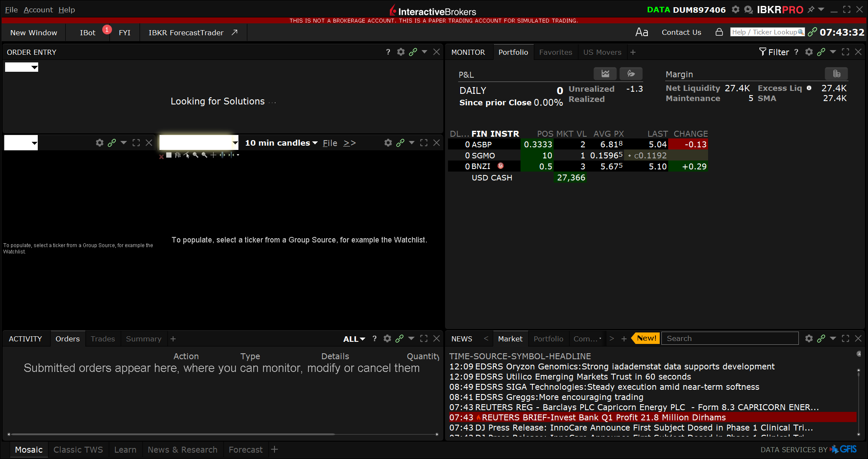
Task: Select chart toolbar bar-type icon
Action: pyautogui.click(x=178, y=155)
